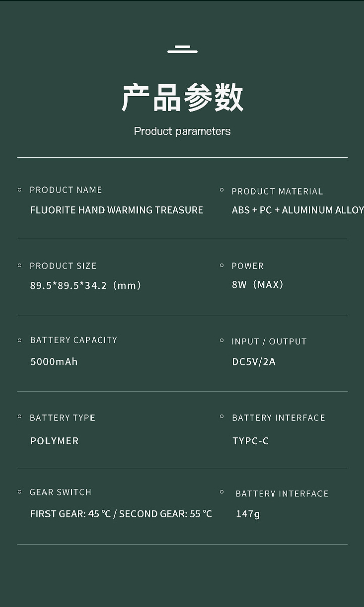This screenshot has width=364, height=607.
Task: Click the TYPC-C interface value
Action: coord(251,441)
